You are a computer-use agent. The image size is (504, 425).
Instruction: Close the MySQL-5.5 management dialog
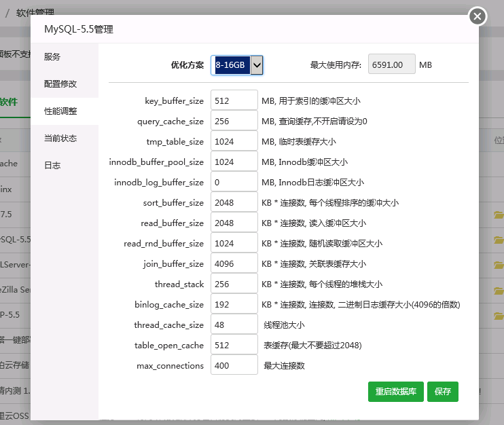478,16
